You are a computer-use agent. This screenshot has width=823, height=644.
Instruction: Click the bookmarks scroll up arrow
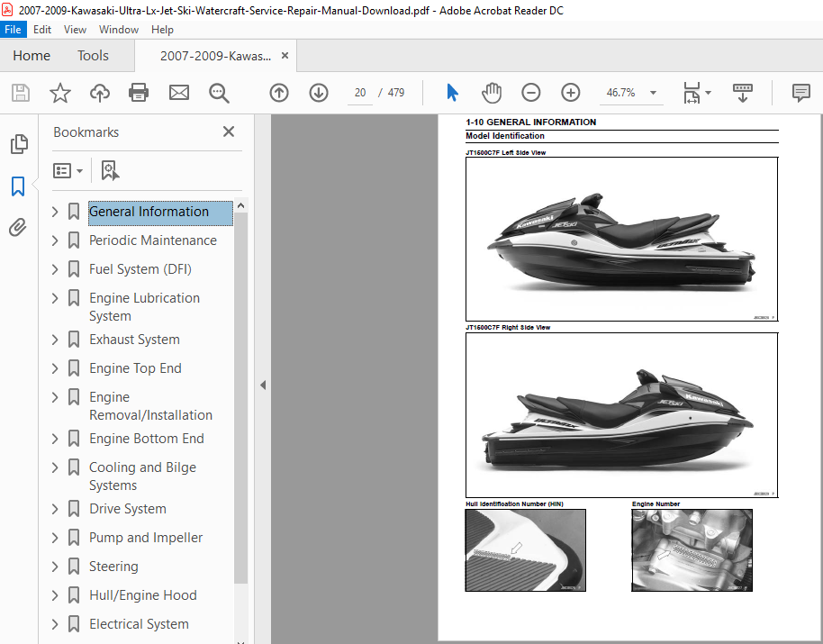pyautogui.click(x=241, y=205)
